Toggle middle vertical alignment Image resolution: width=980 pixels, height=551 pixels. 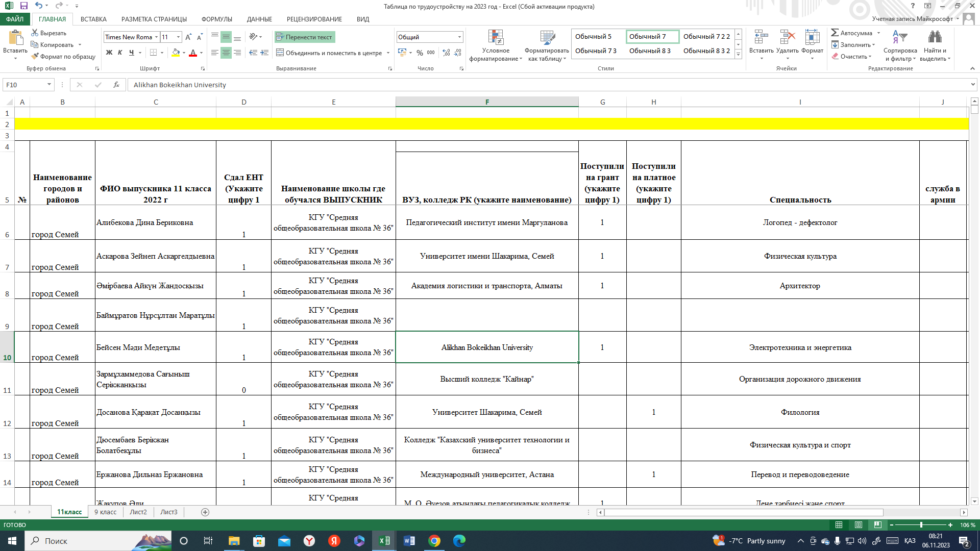click(x=226, y=37)
